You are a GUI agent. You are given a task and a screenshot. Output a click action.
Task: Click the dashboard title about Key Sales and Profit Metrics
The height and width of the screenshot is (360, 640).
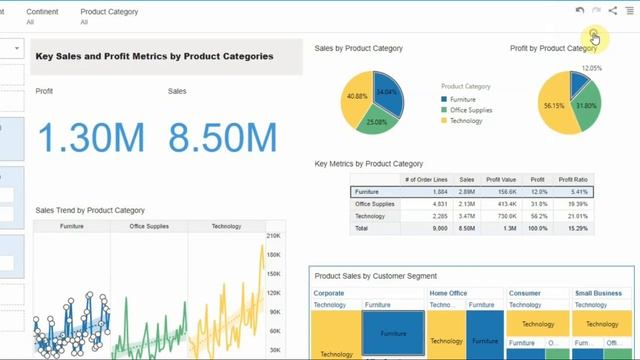point(154,56)
